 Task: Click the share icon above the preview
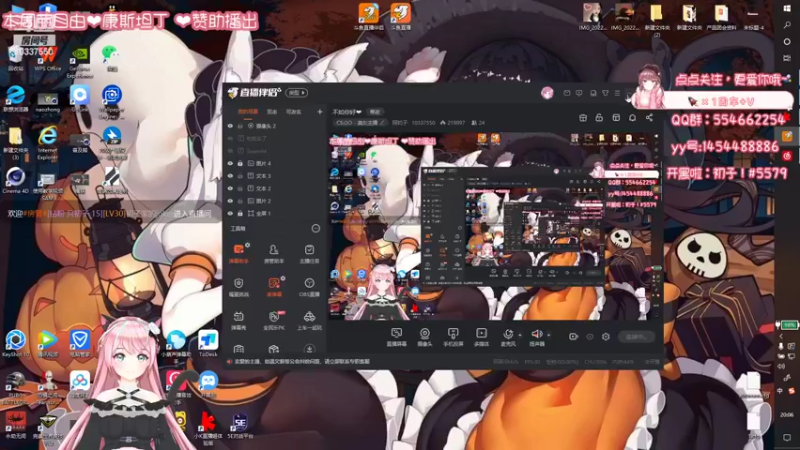[649, 118]
